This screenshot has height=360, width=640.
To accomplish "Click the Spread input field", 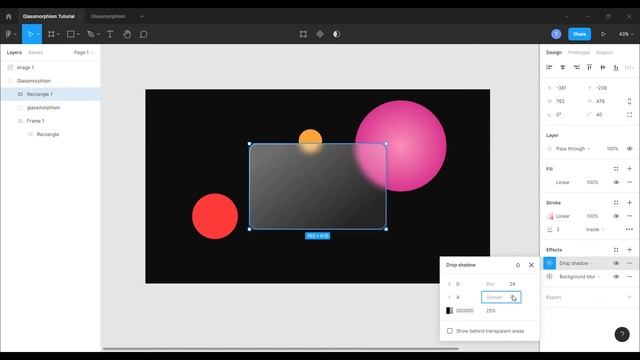I will click(501, 297).
